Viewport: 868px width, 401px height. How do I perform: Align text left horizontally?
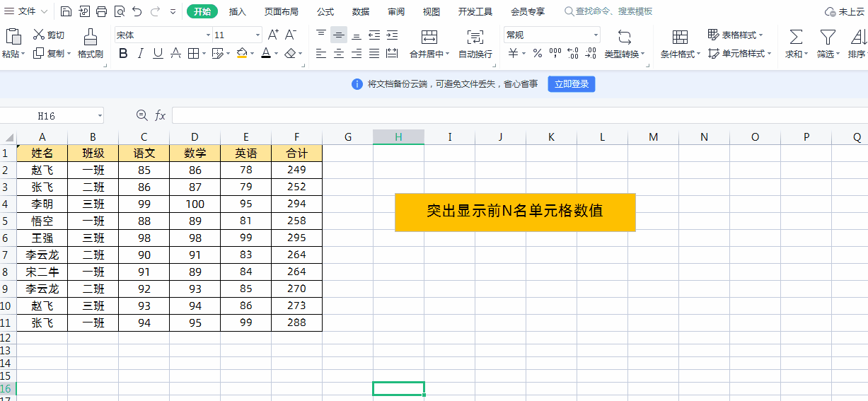321,53
